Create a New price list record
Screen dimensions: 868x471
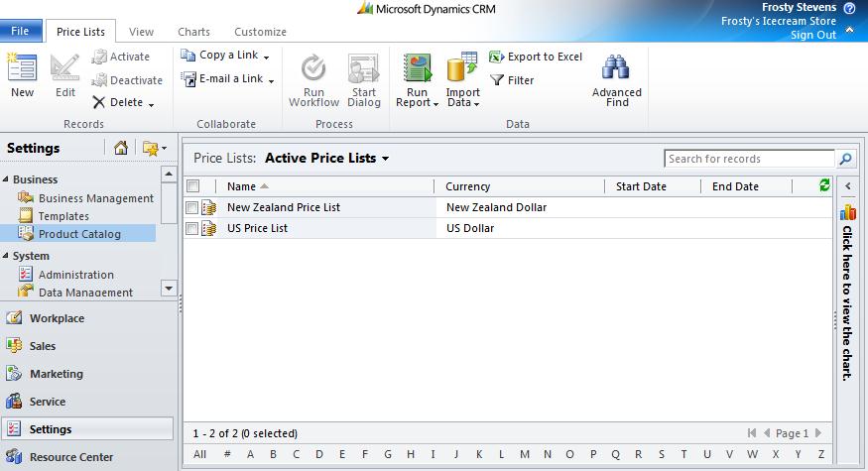pyautogui.click(x=22, y=75)
